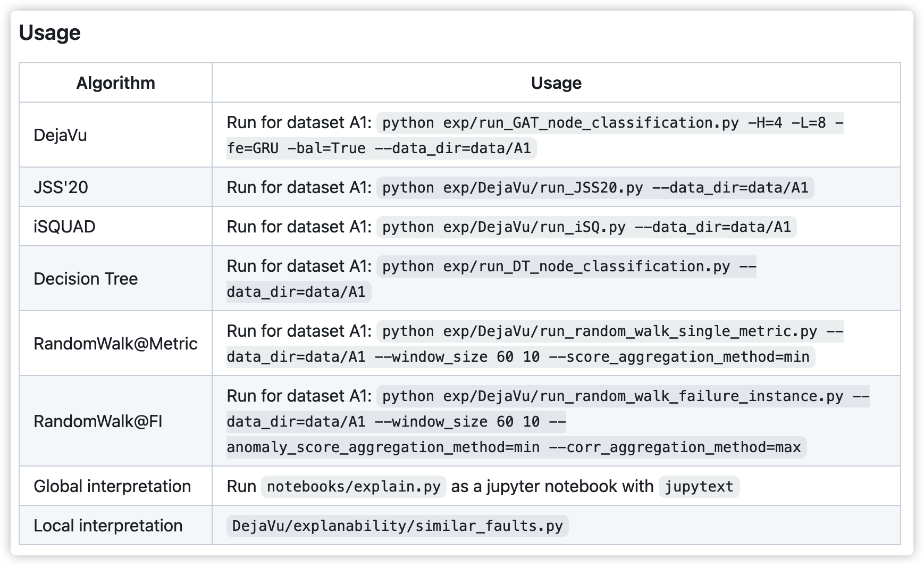This screenshot has height=566, width=924.
Task: Select the Usage column header
Action: pyautogui.click(x=556, y=83)
